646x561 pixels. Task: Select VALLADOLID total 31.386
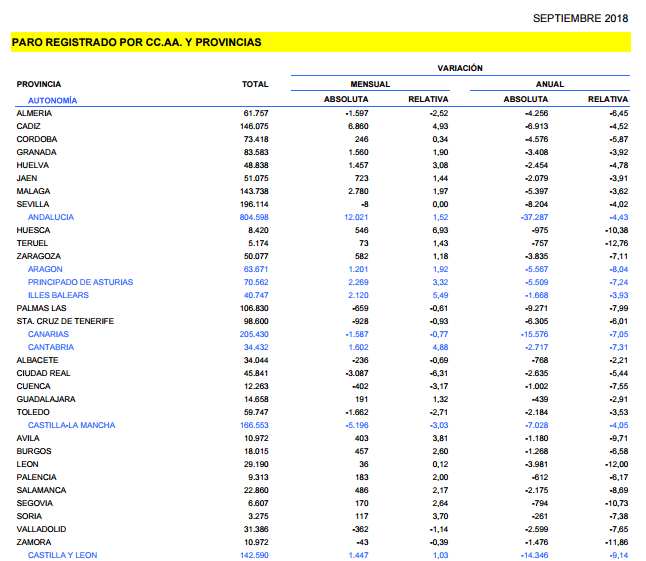click(x=256, y=529)
